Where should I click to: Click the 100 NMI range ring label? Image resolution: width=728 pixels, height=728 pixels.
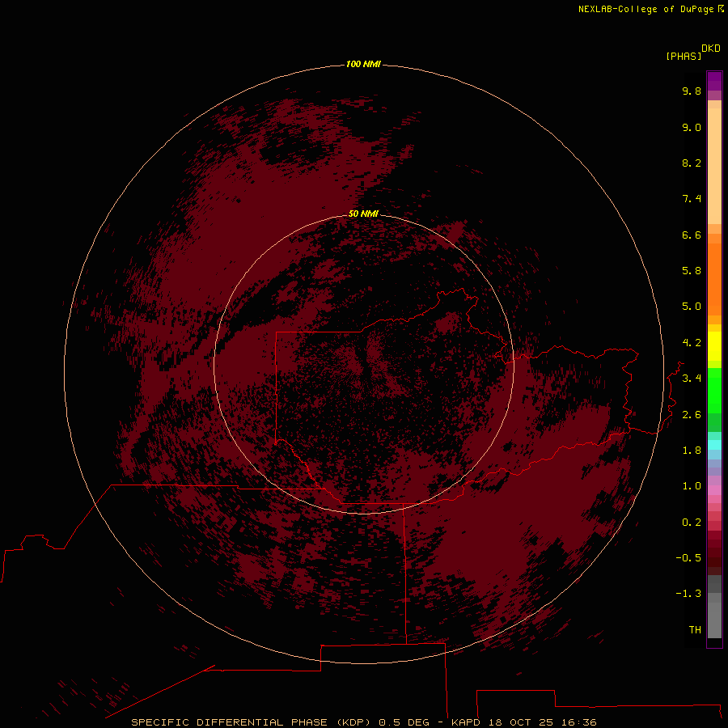pos(363,64)
